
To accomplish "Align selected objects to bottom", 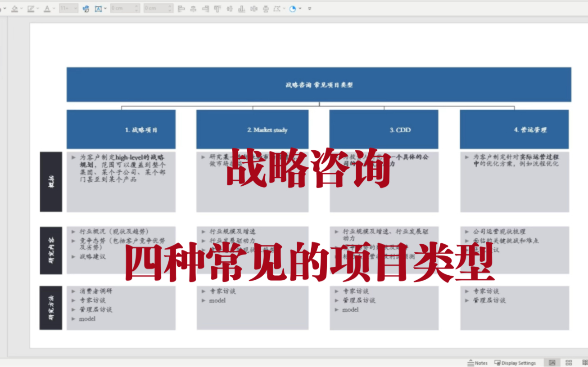I will coord(242,9).
